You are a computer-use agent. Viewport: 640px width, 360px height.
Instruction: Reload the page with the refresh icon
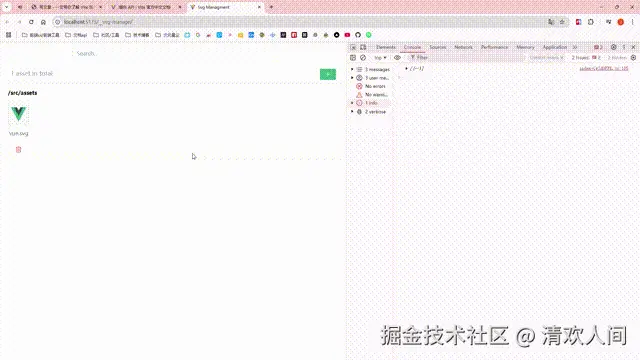(x=31, y=22)
